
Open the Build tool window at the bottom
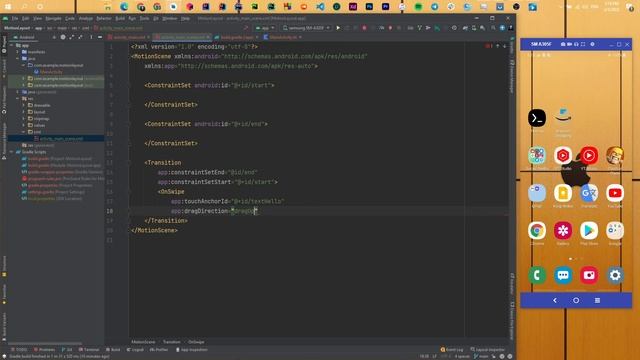point(113,350)
